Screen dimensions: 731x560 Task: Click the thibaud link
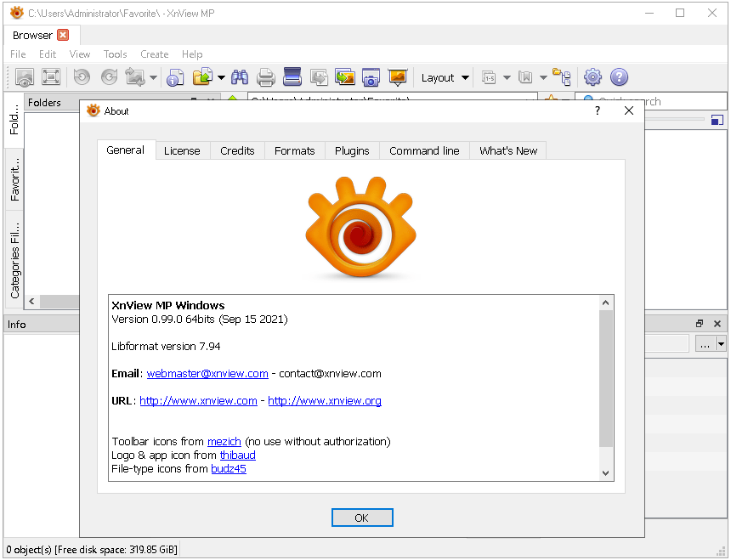pyautogui.click(x=238, y=455)
